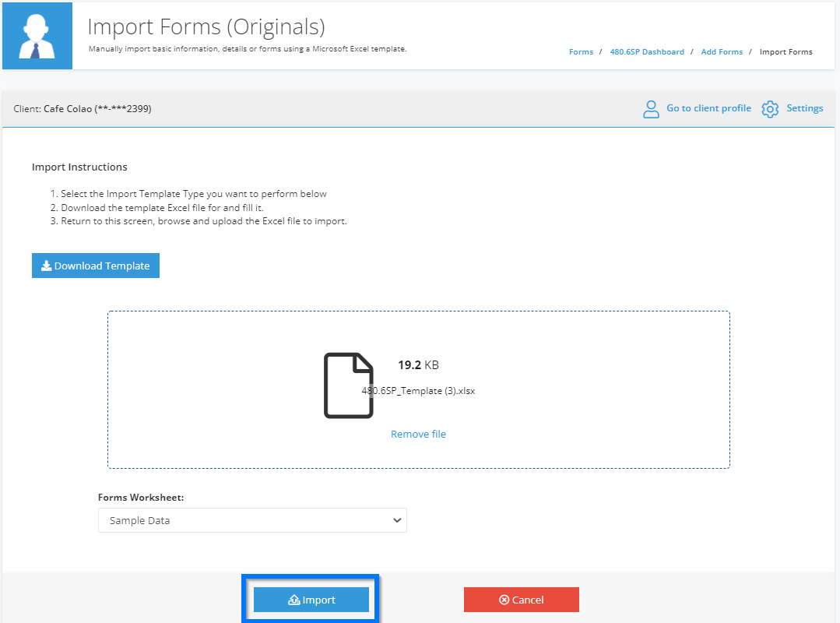Click the 19.2 KB file size text

418,365
